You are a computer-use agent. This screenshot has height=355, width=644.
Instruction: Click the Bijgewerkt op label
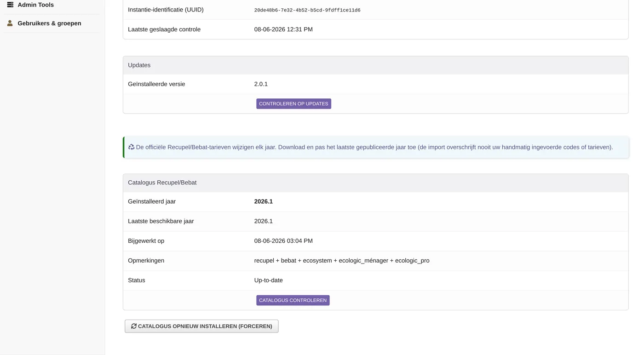146,241
